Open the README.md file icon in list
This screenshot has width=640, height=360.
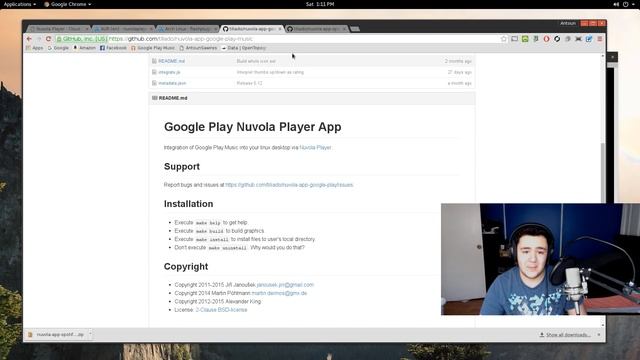tap(154, 61)
